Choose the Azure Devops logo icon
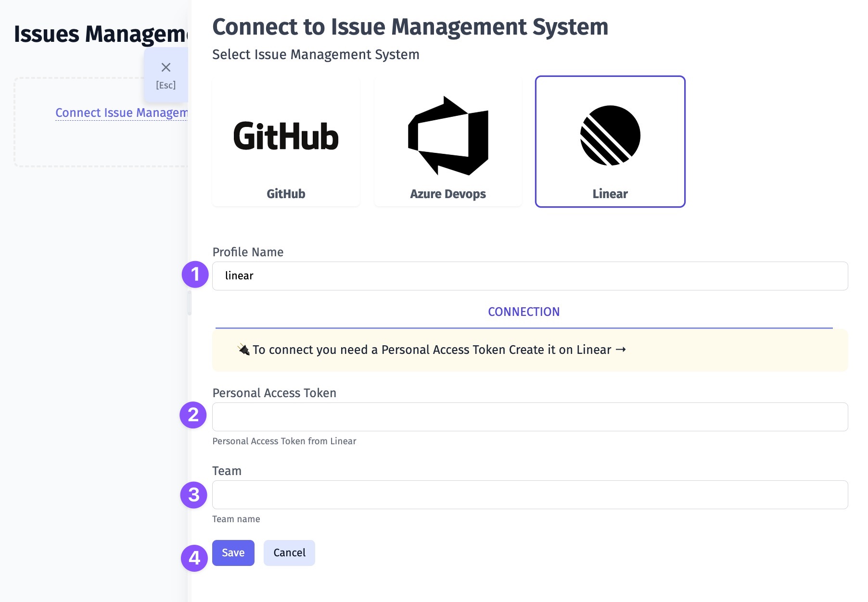The width and height of the screenshot is (868, 602). coord(448,136)
